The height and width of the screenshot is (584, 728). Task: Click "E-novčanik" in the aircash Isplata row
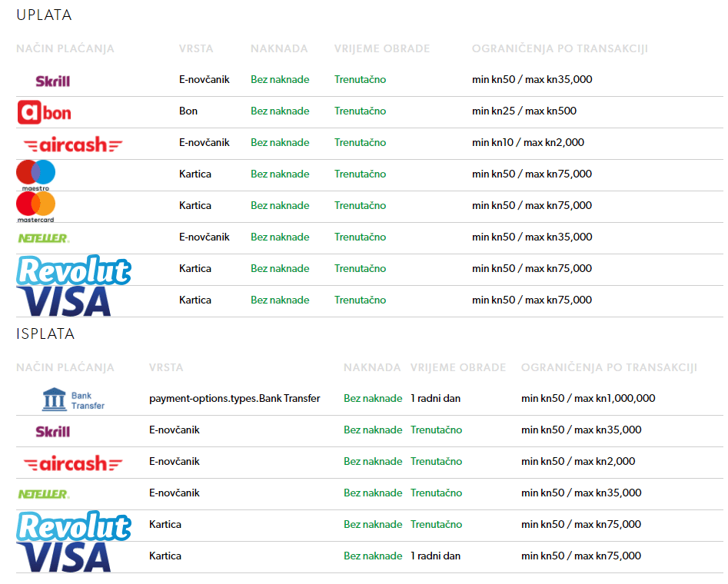coord(174,462)
